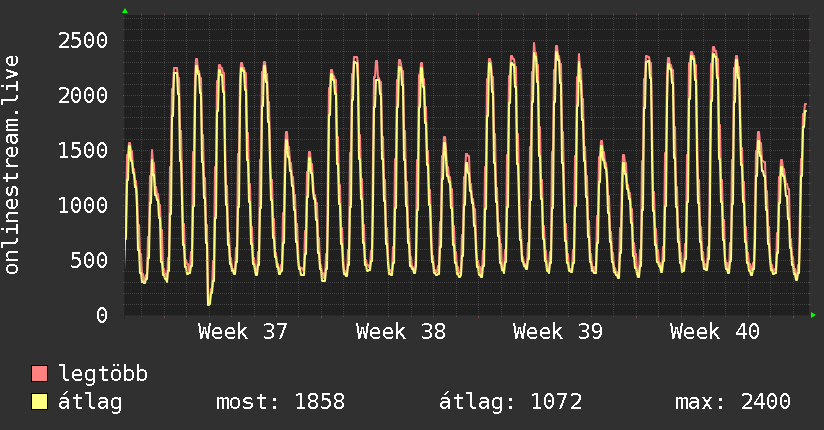Image resolution: width=824 pixels, height=430 pixels.
Task: Click the yellow átlag legend swatch
Action: [x=39, y=402]
